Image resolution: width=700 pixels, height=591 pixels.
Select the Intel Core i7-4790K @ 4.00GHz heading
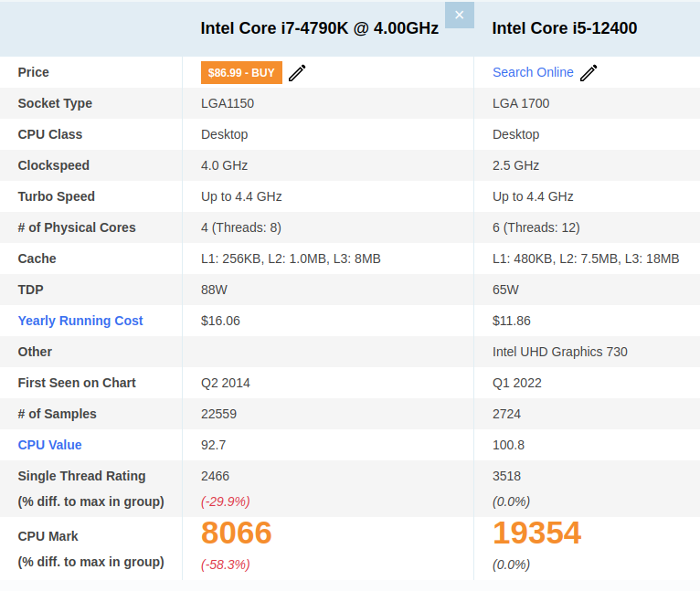pyautogui.click(x=320, y=28)
